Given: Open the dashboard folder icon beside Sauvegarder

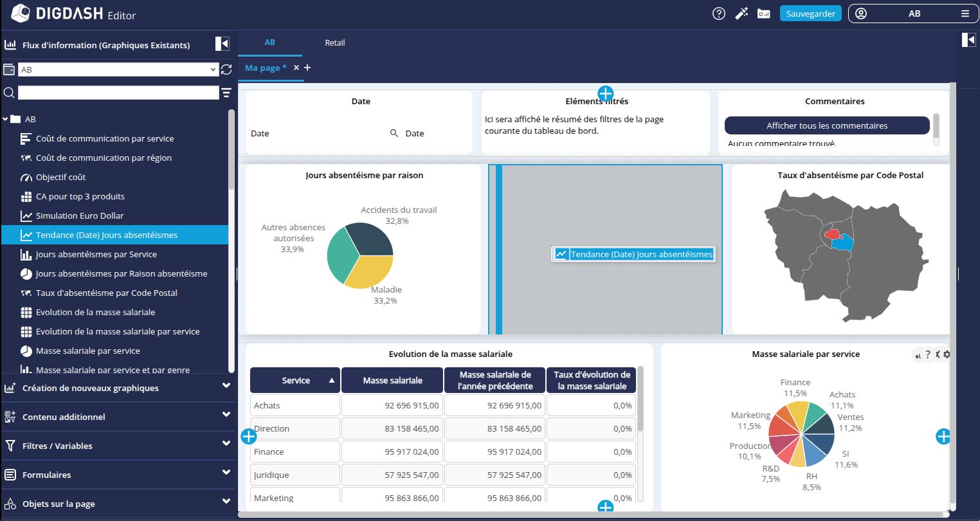Looking at the screenshot, I should 763,14.
